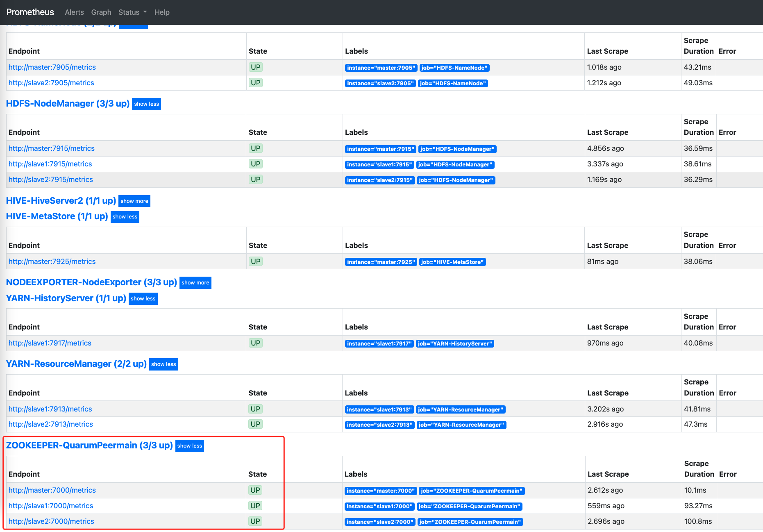Open the Alerts page in navbar

pos(74,12)
